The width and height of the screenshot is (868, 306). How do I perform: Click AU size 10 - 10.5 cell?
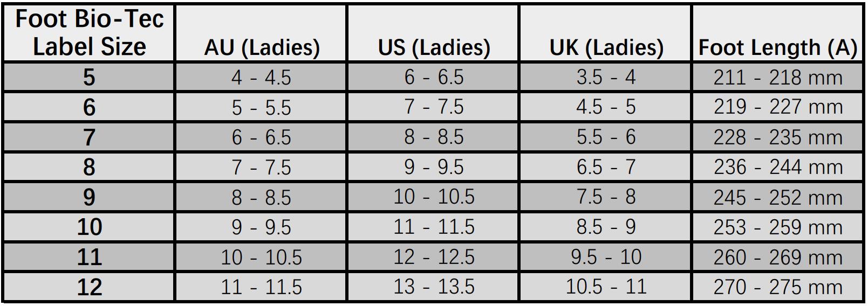click(261, 257)
